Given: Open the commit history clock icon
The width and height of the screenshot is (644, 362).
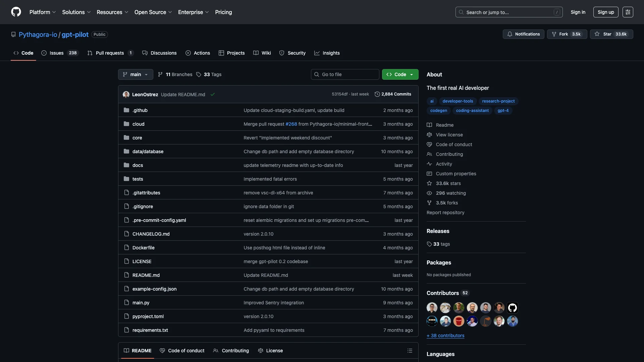Looking at the screenshot, I should (377, 94).
